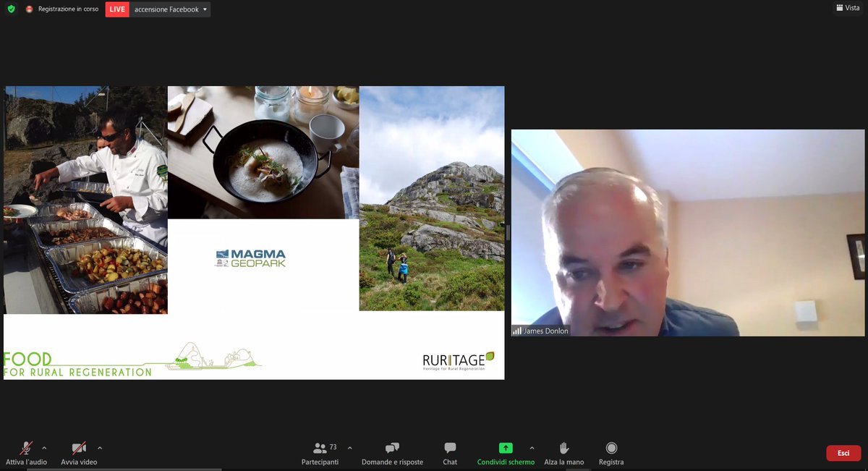
Task: Expand audio options arrow next to microphone
Action: 44,448
